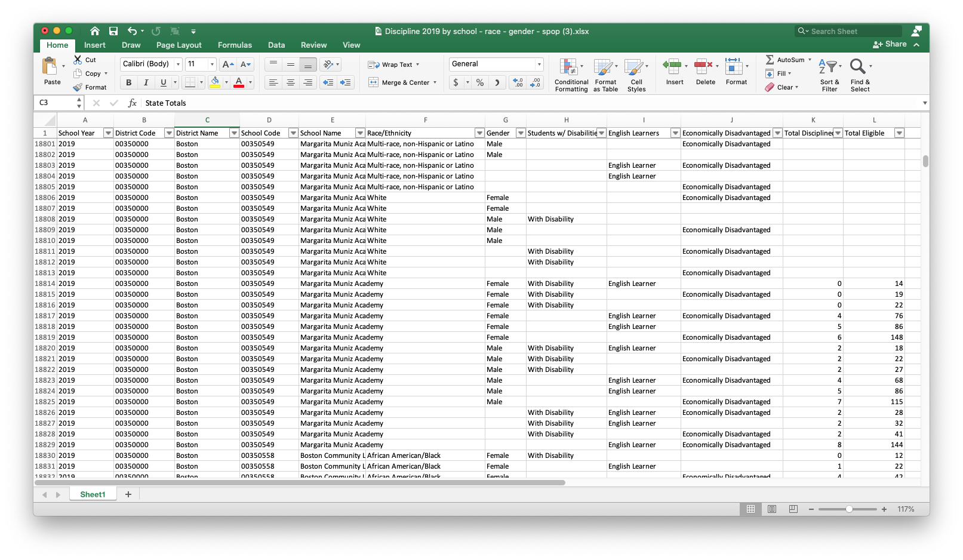Screen dimensions: 963x560
Task: Open Gender column filter dropdown
Action: click(521, 133)
